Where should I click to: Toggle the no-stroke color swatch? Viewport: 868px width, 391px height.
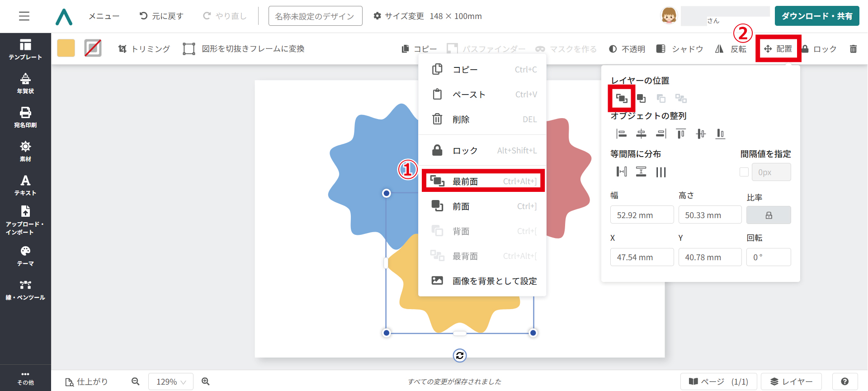click(x=93, y=48)
